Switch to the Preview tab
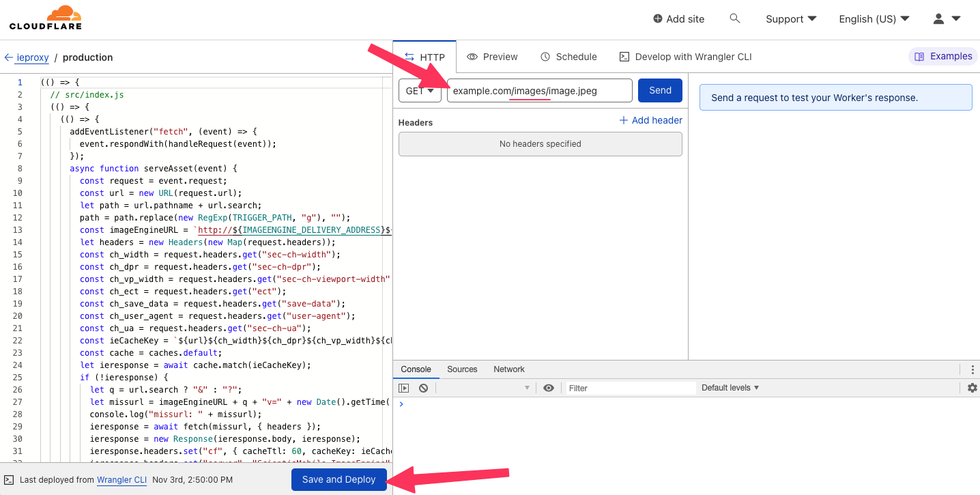Viewport: 980px width, 495px height. [492, 57]
